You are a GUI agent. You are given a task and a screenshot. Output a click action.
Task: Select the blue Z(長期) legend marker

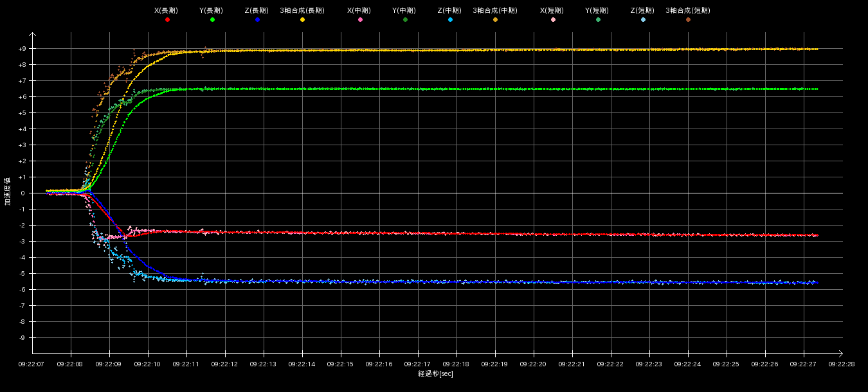tap(257, 20)
